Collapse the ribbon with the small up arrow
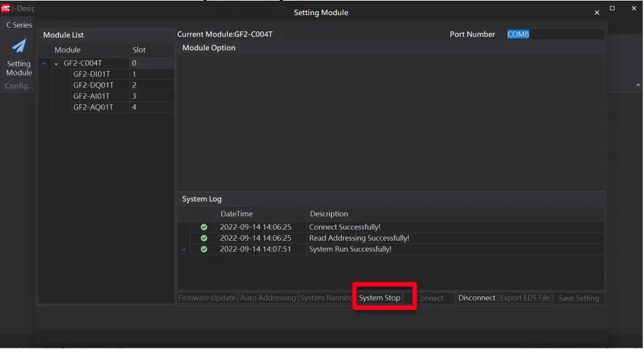This screenshot has height=354, width=644. 638,85
